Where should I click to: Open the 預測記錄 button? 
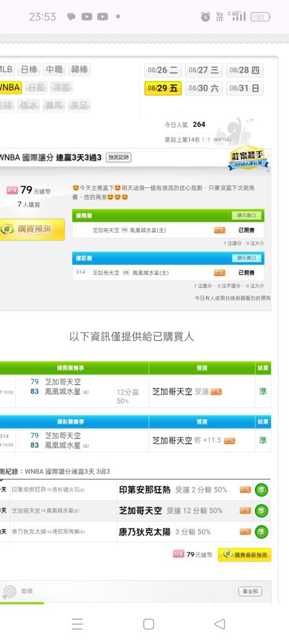(118, 157)
